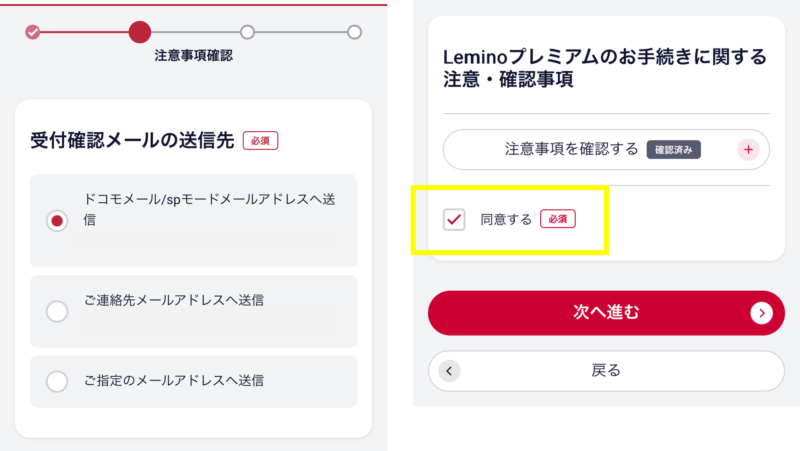Click the 確認済み badge
Viewport: 800px width, 451px height.
tap(673, 149)
